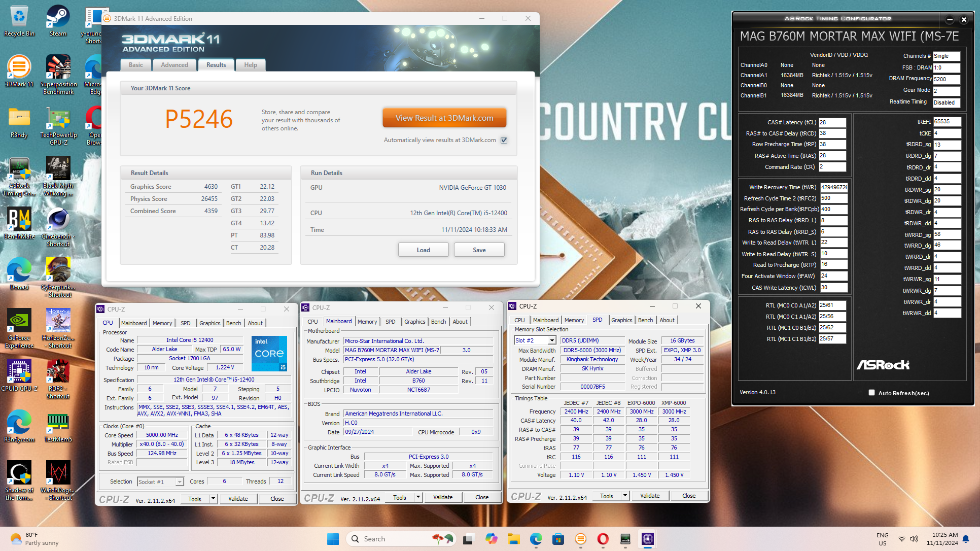980x551 pixels.
Task: Open Tools dropdown arrow in middle CPU-Z
Action: [x=418, y=497]
